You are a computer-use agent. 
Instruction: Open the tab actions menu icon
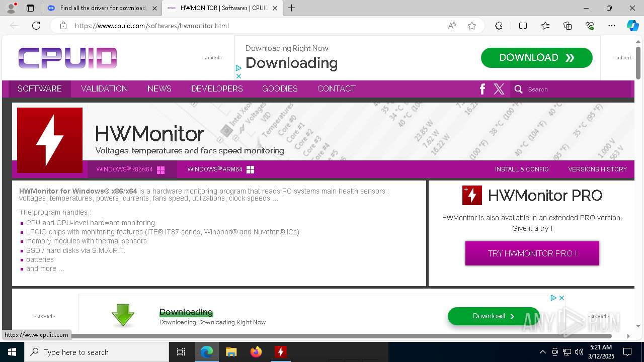coord(30,8)
